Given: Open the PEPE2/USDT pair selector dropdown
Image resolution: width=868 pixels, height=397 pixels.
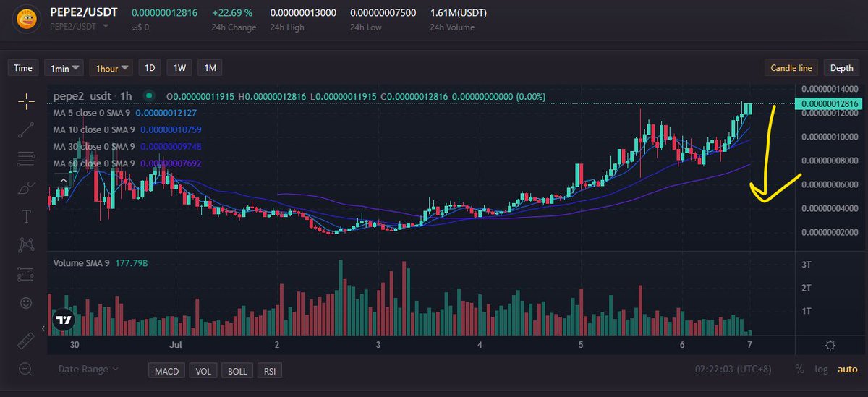Looking at the screenshot, I should pyautogui.click(x=79, y=27).
